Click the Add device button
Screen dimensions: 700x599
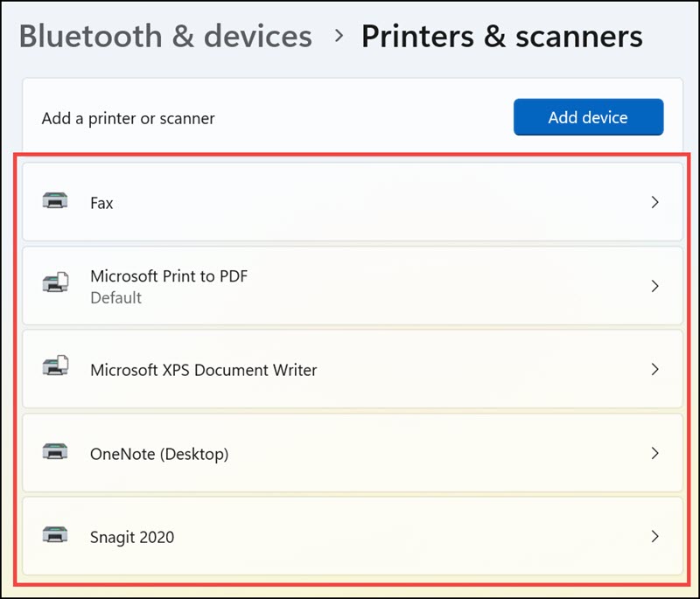coord(588,117)
